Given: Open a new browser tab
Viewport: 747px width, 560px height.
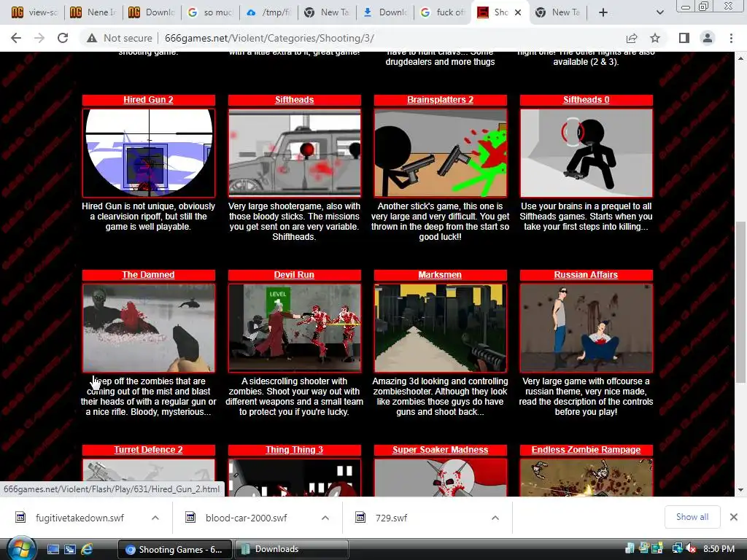Looking at the screenshot, I should [603, 12].
